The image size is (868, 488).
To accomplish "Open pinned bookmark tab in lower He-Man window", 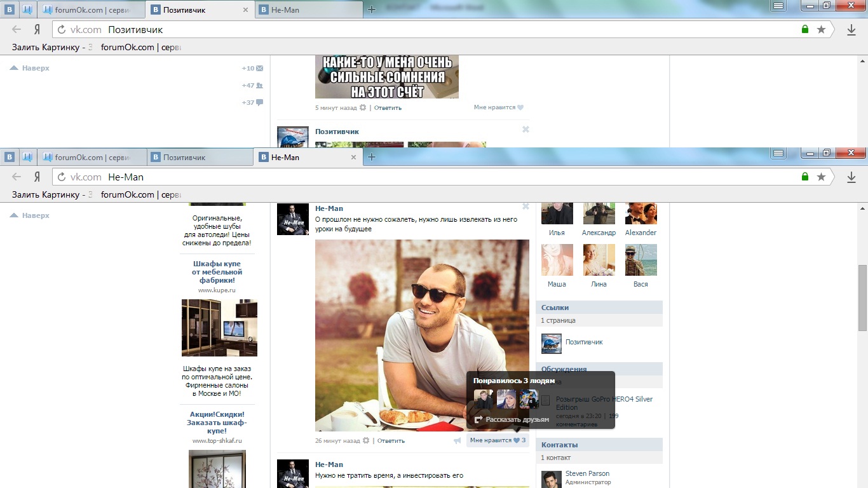I will [x=27, y=157].
